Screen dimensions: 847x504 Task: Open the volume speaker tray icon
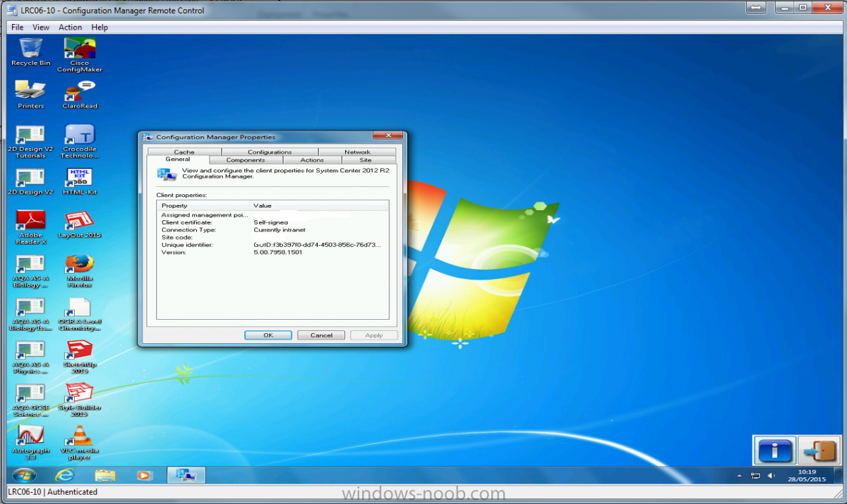(x=771, y=476)
